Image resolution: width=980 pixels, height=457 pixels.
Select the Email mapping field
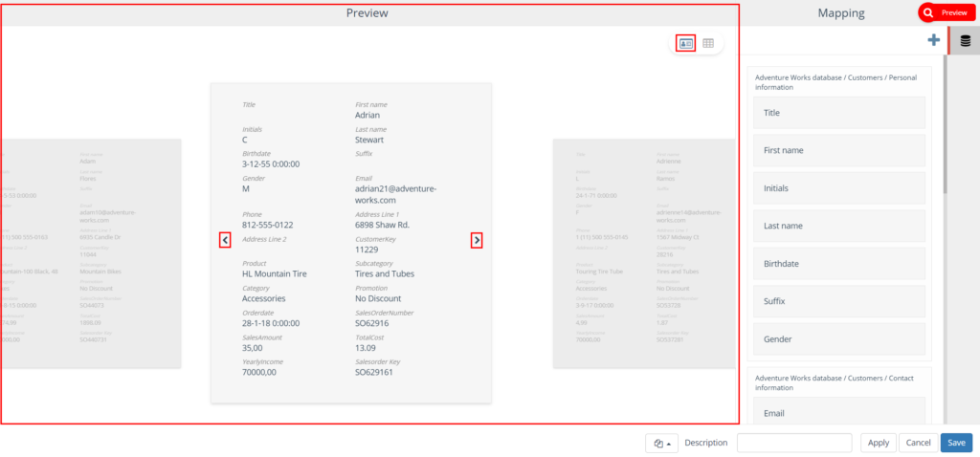tap(839, 413)
